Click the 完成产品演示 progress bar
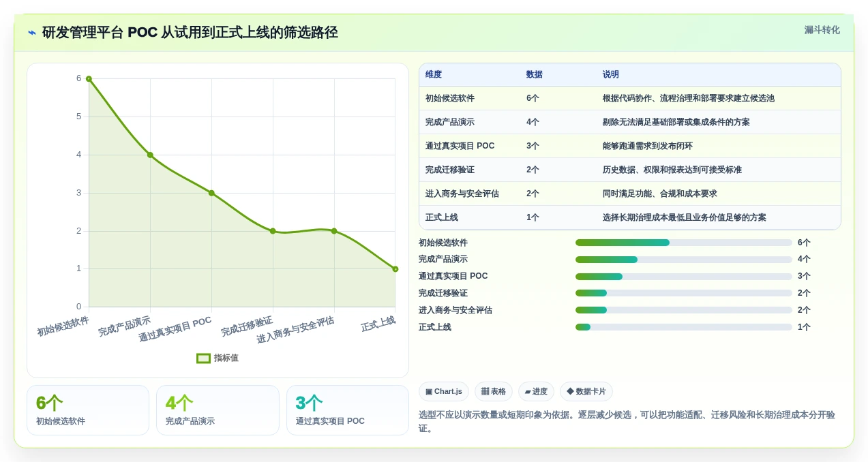 click(x=684, y=260)
